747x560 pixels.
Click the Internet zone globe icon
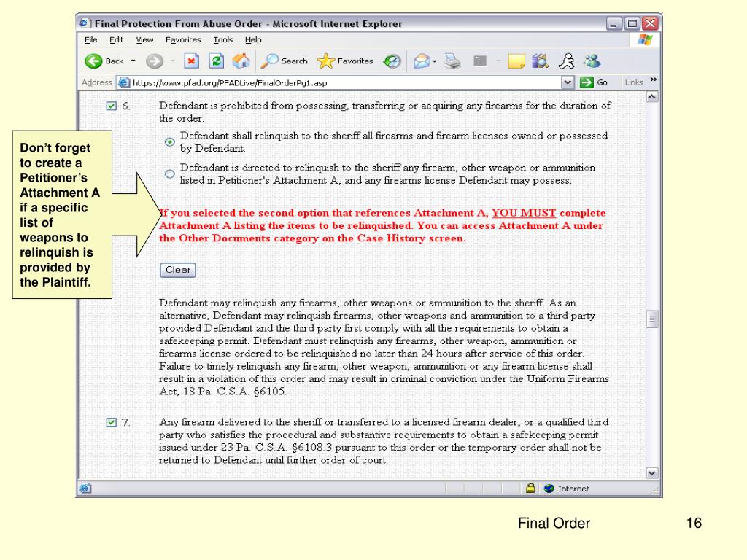pos(549,489)
